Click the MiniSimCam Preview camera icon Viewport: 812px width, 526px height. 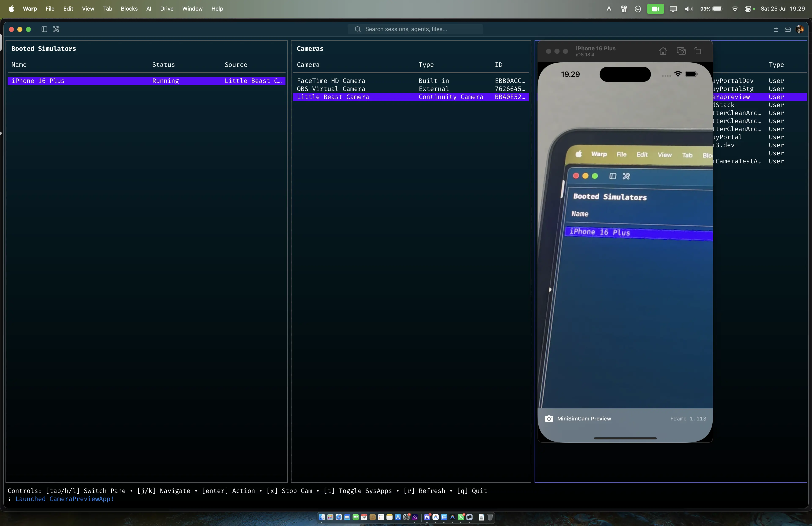549,419
